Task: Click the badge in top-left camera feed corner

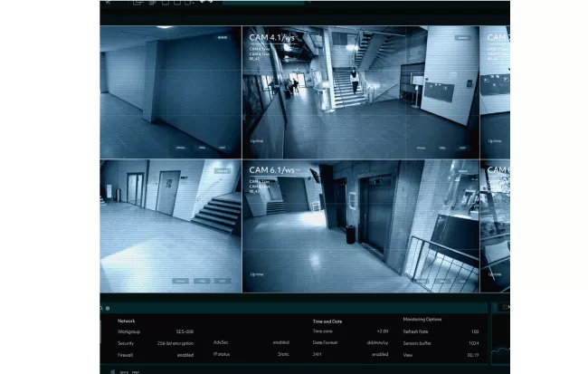Action: click(x=222, y=38)
